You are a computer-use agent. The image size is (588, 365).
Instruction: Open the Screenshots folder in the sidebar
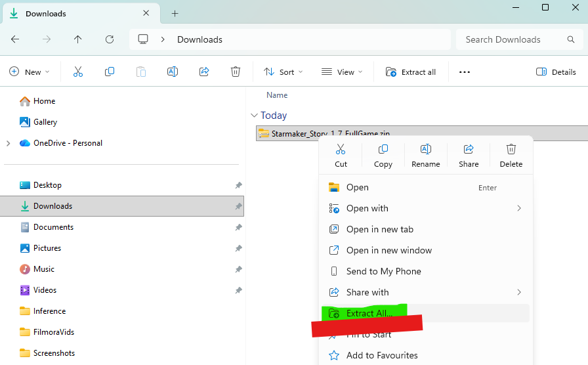point(47,353)
